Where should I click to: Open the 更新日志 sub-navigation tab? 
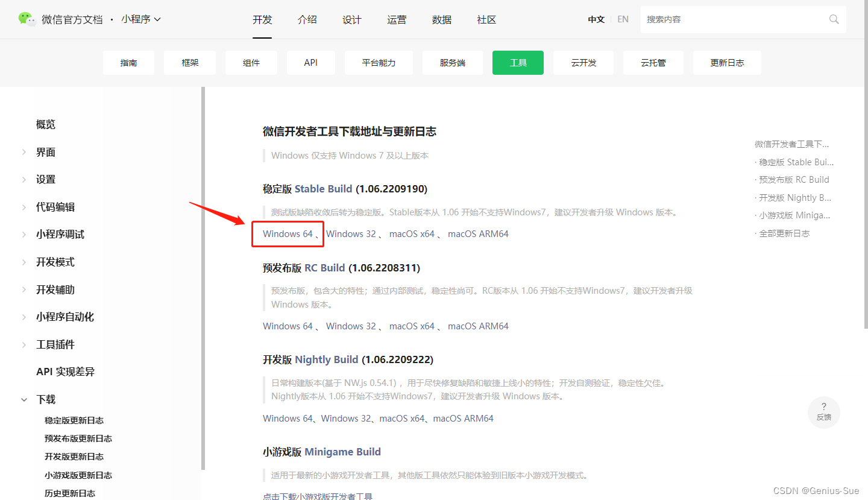pos(727,63)
